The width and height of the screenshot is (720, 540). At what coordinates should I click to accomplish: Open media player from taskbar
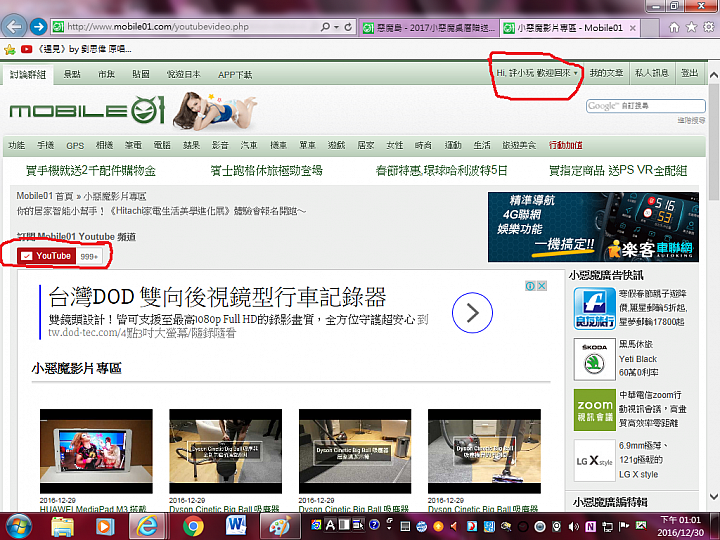click(105, 527)
